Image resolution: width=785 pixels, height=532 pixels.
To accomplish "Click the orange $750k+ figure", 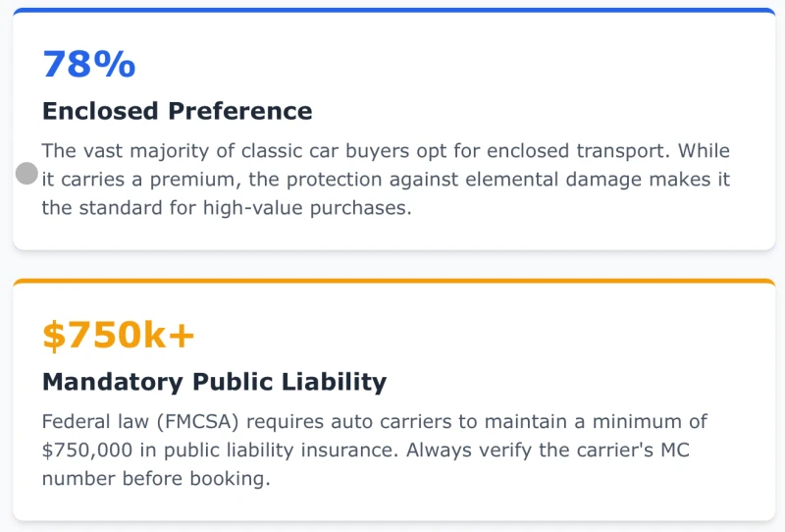I will point(118,336).
